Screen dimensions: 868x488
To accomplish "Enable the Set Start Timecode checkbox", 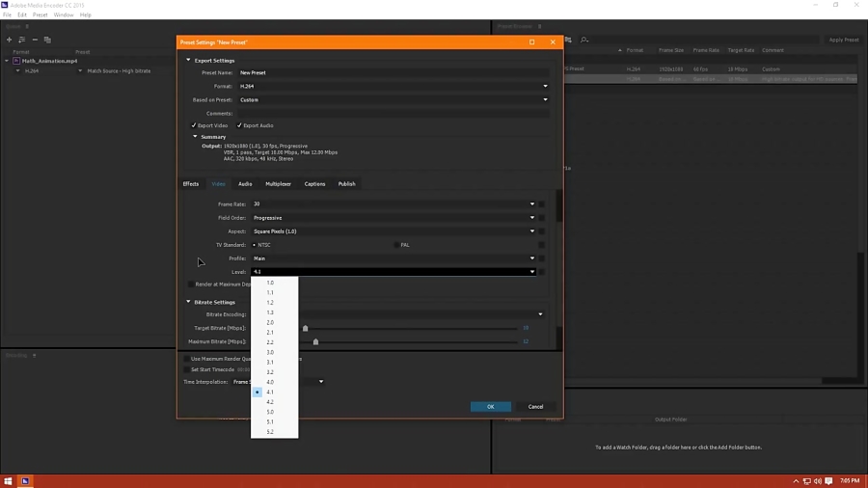I will click(x=187, y=369).
